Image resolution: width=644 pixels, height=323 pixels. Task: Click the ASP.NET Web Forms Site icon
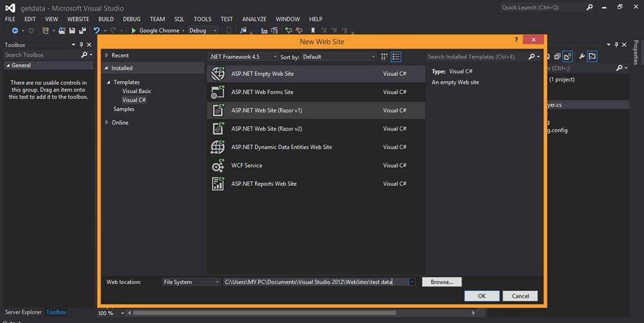coord(218,92)
